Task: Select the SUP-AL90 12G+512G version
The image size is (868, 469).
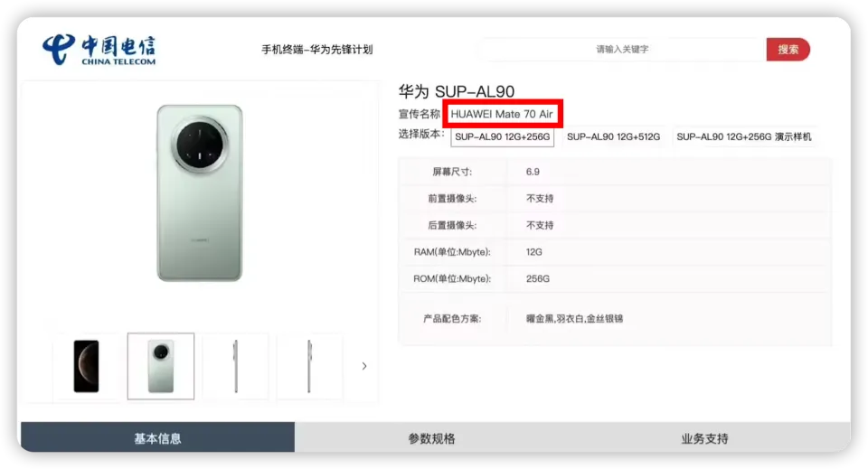Action: [613, 136]
